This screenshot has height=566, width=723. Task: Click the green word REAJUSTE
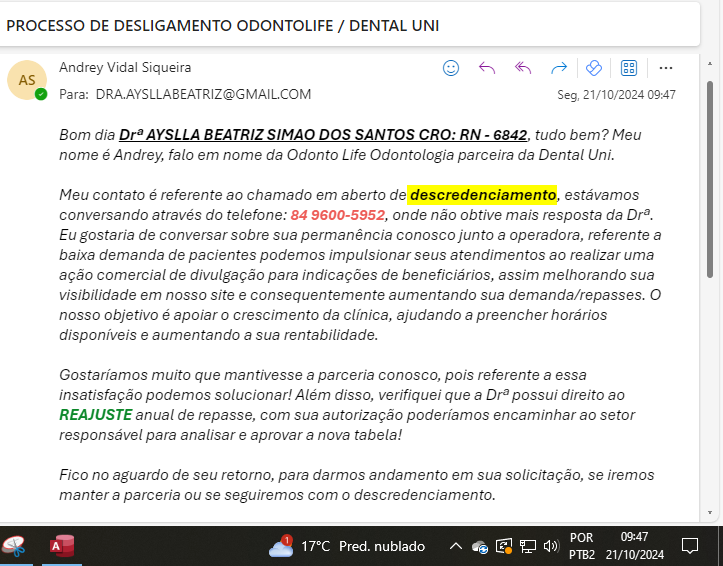[x=95, y=415]
